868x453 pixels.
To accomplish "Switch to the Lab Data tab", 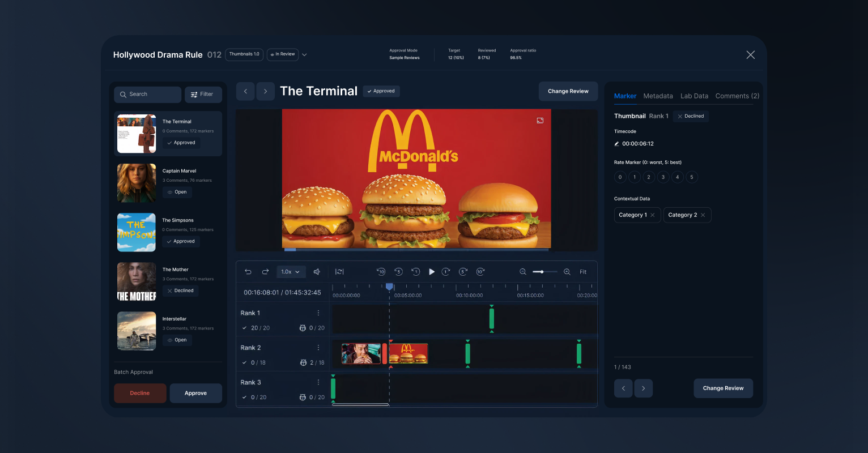I will (694, 96).
